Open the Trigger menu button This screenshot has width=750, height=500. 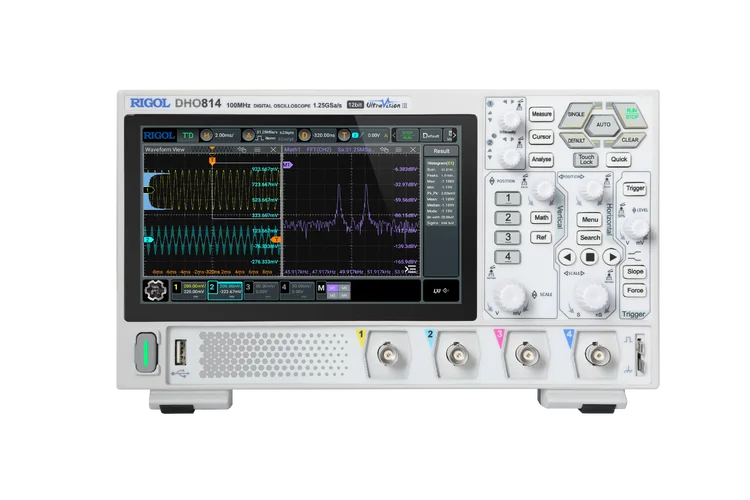pos(635,189)
